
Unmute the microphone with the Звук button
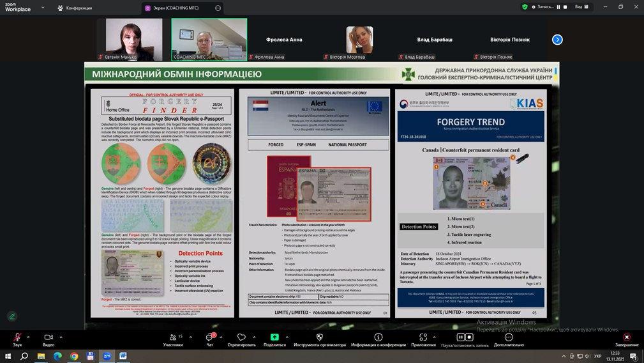point(17,337)
